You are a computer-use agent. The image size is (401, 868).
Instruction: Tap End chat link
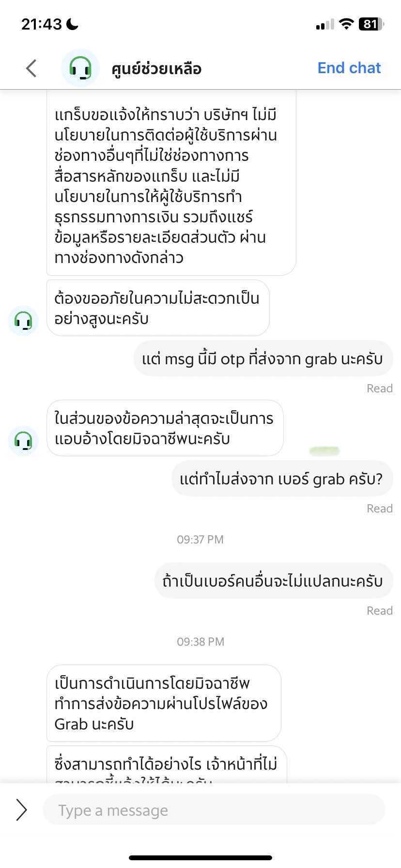coord(349,68)
